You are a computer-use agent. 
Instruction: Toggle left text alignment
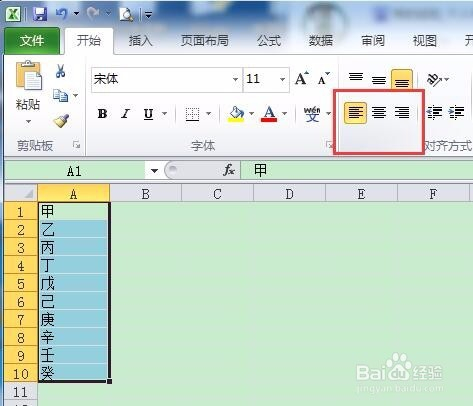(355, 113)
